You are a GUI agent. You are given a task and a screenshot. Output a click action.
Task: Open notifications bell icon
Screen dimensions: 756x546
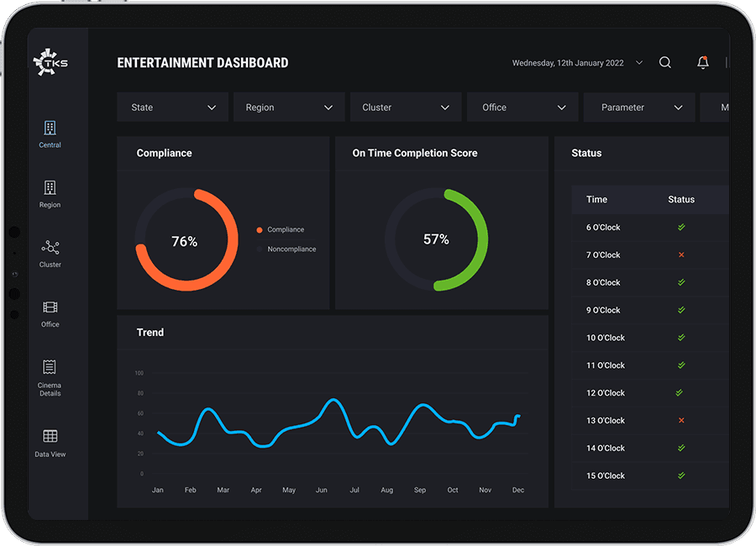tap(703, 63)
